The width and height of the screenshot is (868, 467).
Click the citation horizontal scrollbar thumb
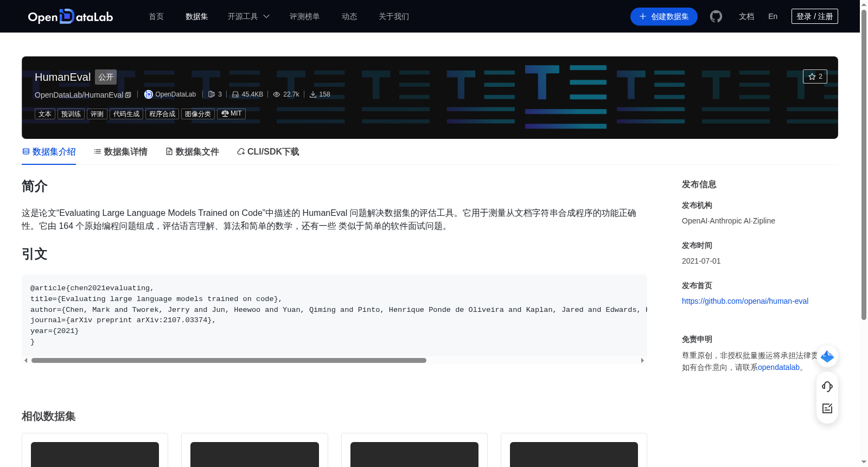coord(229,360)
